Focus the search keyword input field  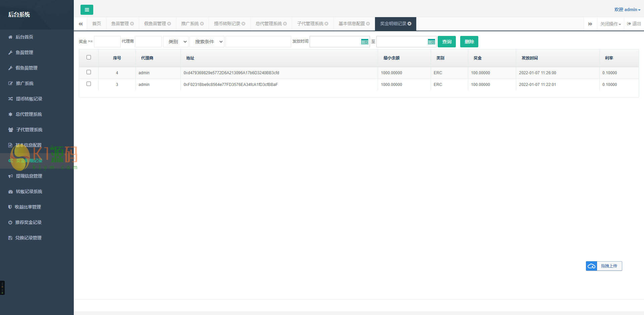258,42
